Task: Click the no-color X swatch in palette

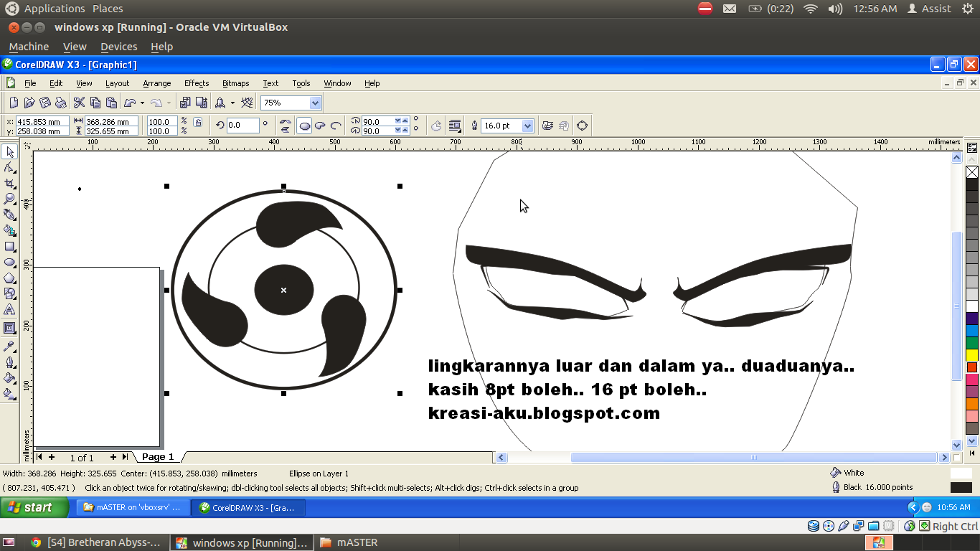Action: pos(972,172)
